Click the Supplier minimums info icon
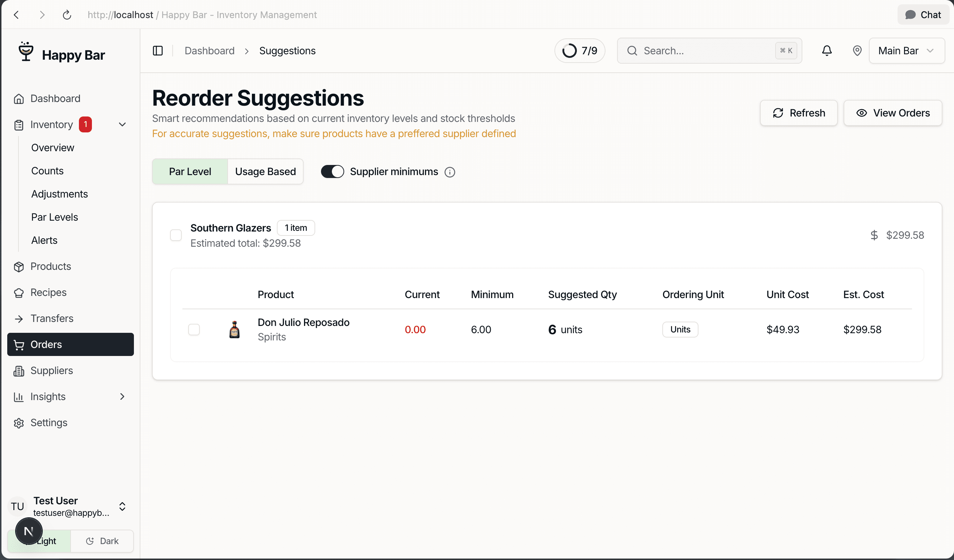Viewport: 954px width, 560px height. click(449, 172)
